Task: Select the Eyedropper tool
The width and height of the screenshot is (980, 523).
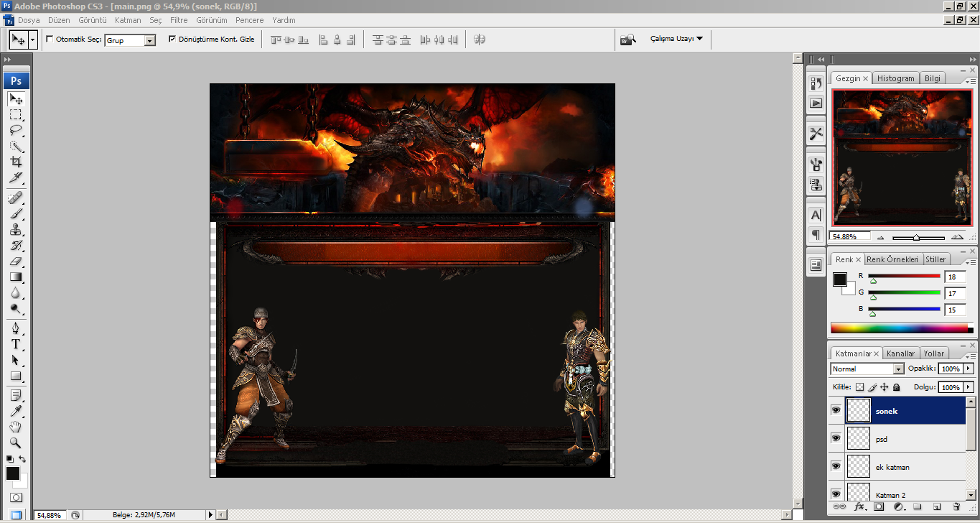Action: pyautogui.click(x=16, y=412)
